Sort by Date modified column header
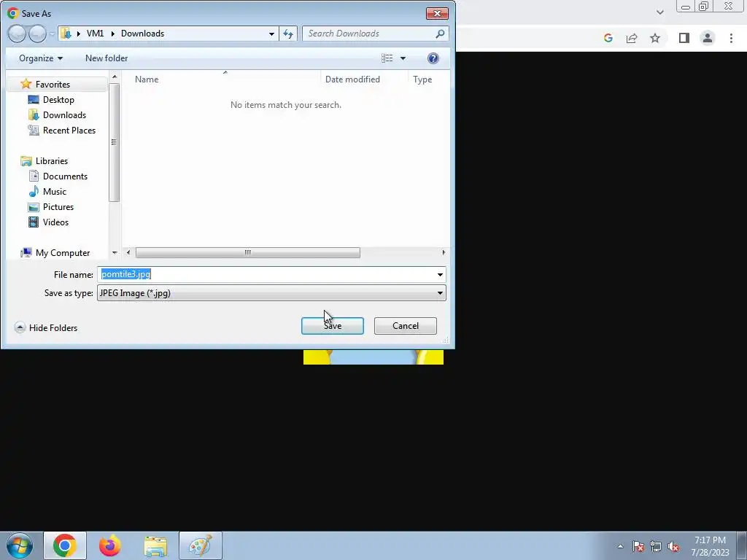This screenshot has height=560, width=747. pos(352,79)
